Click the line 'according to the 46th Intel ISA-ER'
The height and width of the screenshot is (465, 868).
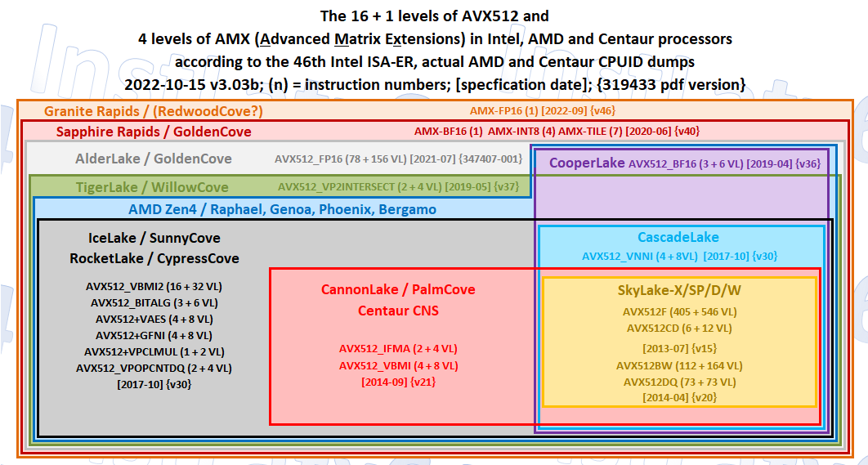pos(435,62)
